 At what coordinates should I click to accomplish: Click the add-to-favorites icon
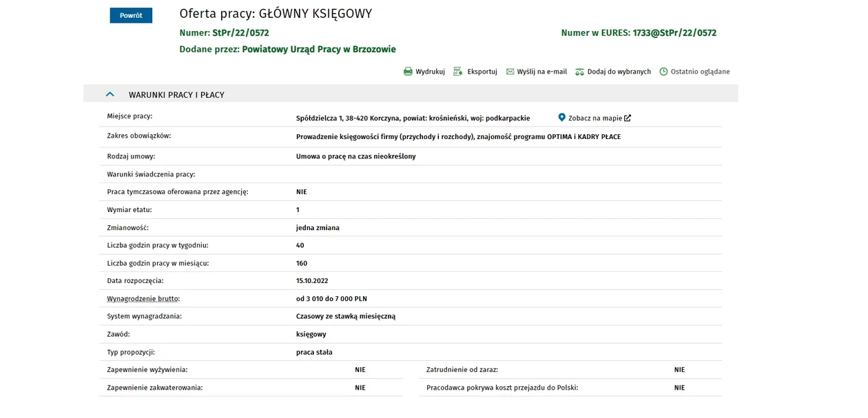[x=579, y=72]
